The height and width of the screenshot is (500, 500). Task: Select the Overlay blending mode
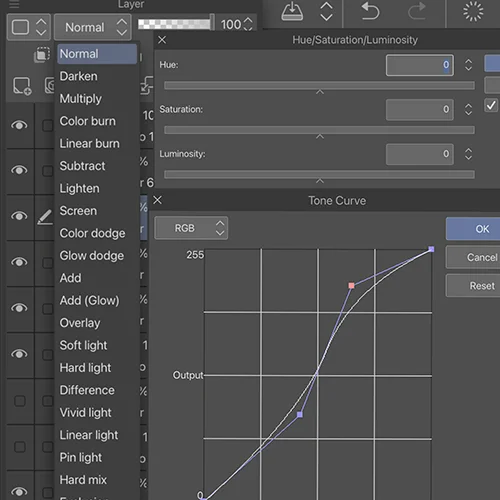[x=97, y=323]
